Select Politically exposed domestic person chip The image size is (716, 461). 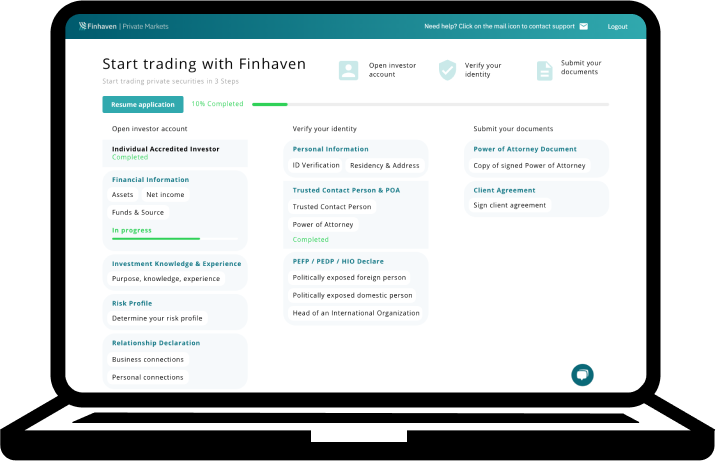coord(353,295)
